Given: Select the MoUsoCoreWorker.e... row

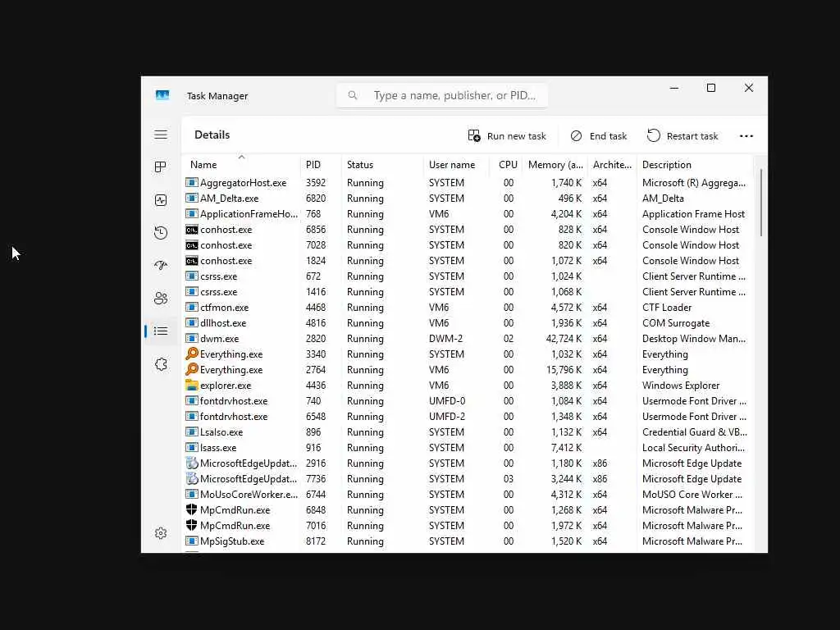Looking at the screenshot, I should tap(468, 494).
